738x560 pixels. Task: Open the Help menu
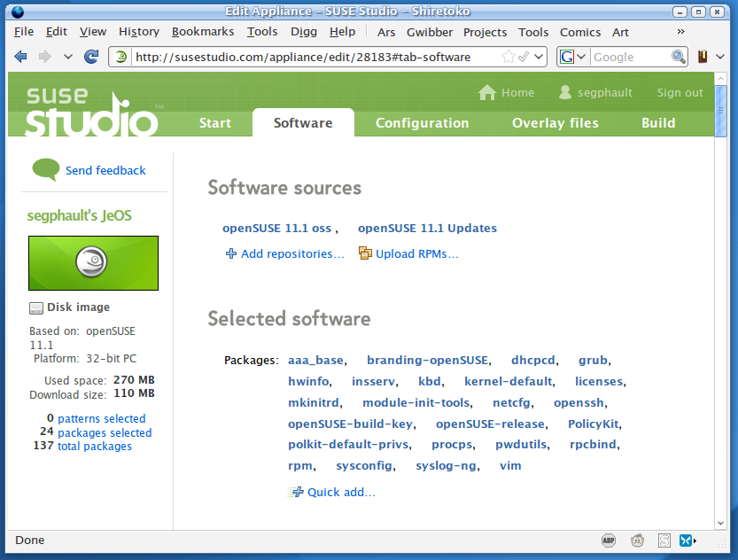[x=342, y=32]
